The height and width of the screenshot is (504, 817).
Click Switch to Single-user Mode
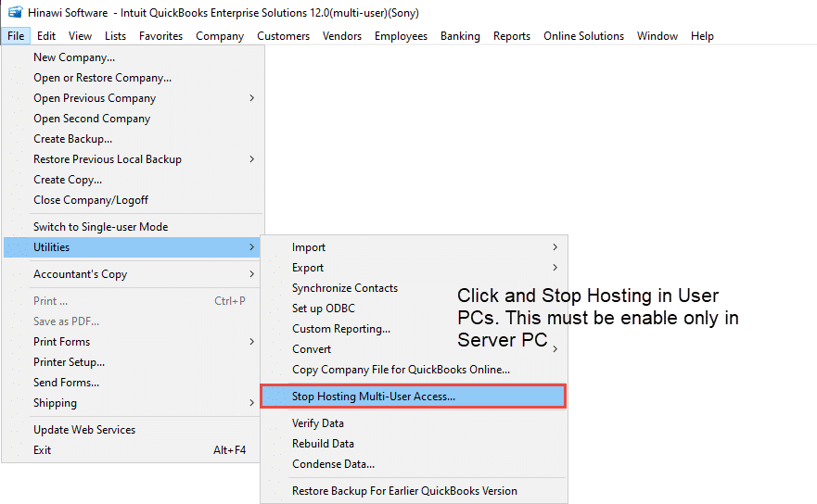133,226
